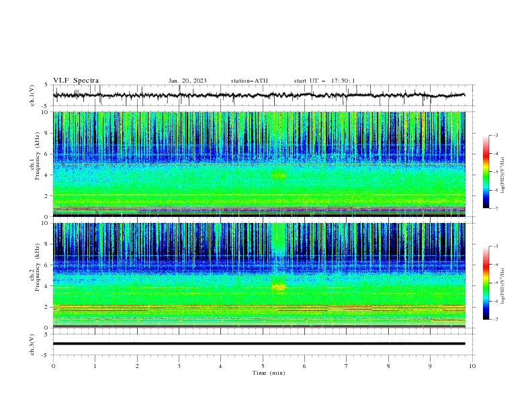
Task: Click the "-4" tick on ch.2 colorbar
Action: coord(496,265)
